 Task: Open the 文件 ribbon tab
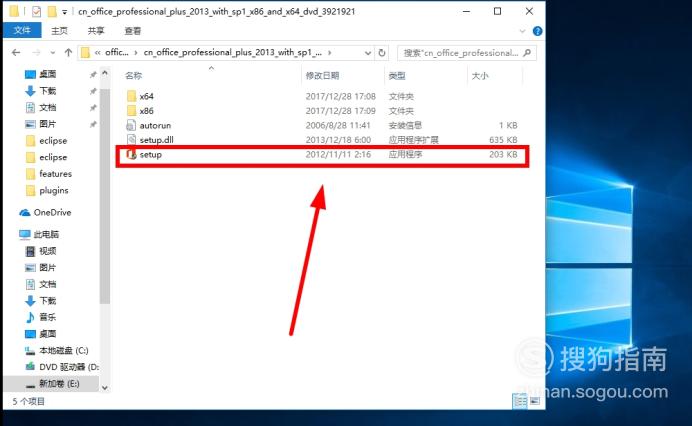pos(22,30)
